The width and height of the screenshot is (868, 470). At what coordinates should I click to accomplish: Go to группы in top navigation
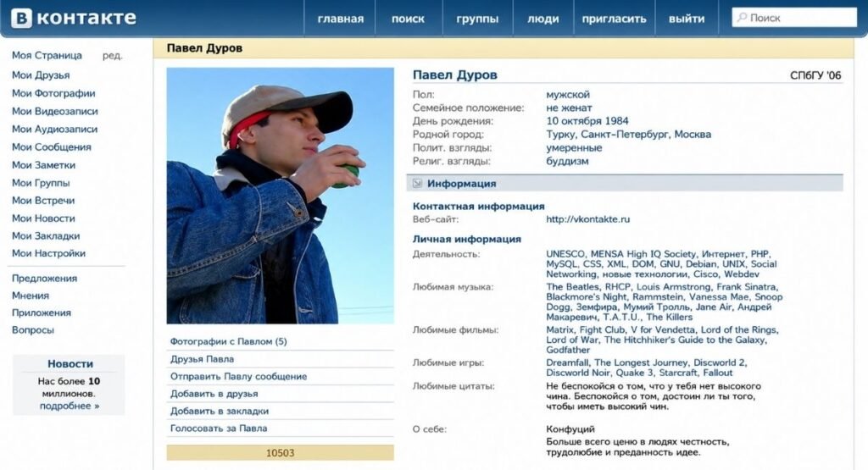477,19
